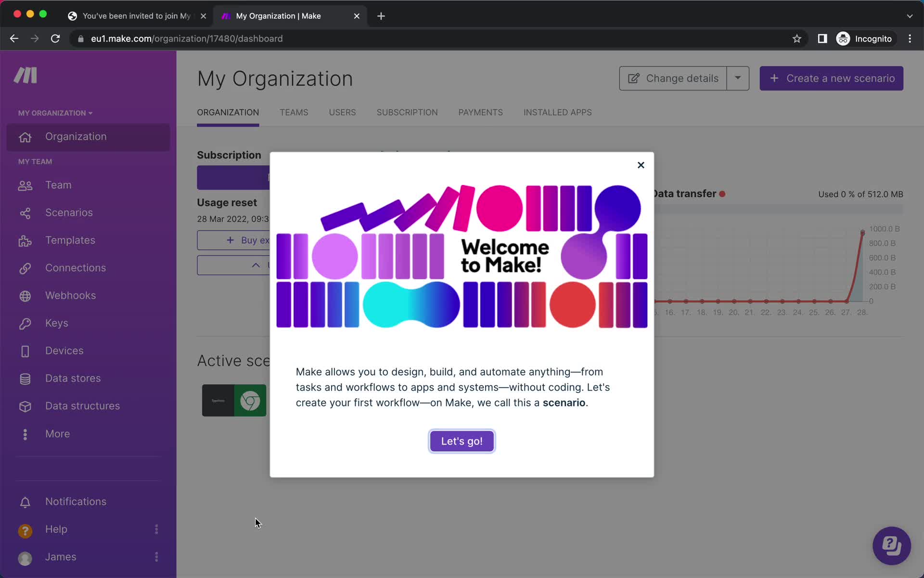Open a new browser tab
The image size is (924, 578).
[381, 16]
